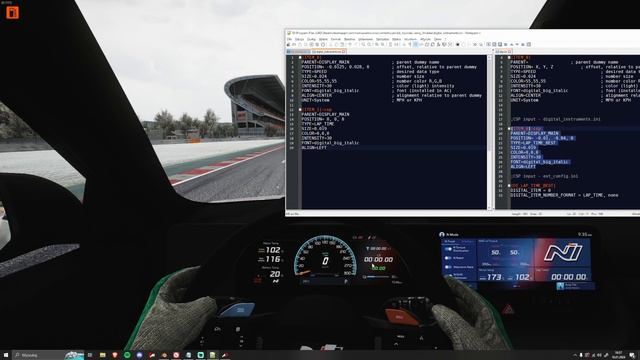Click the volume icon in system tray
640x360 pixels.
[599, 355]
